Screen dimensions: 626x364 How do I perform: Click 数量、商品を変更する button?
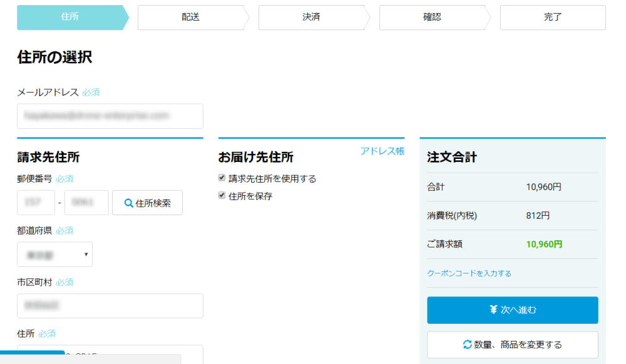pyautogui.click(x=513, y=345)
